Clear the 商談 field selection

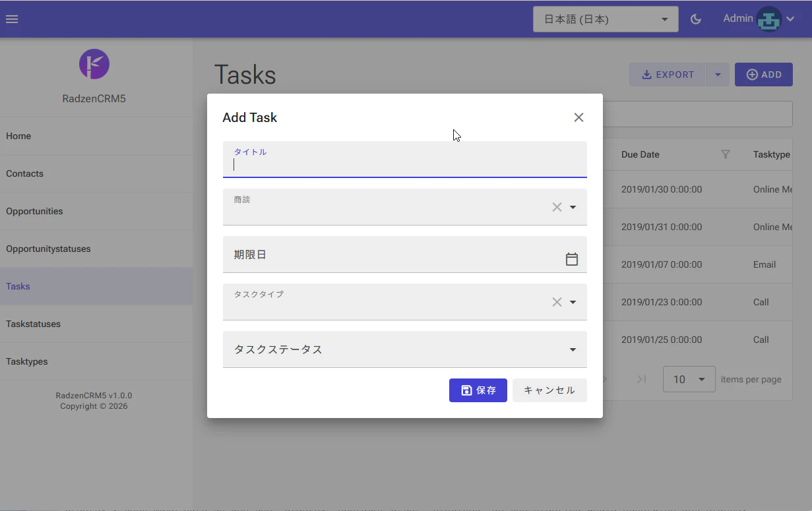click(x=557, y=207)
